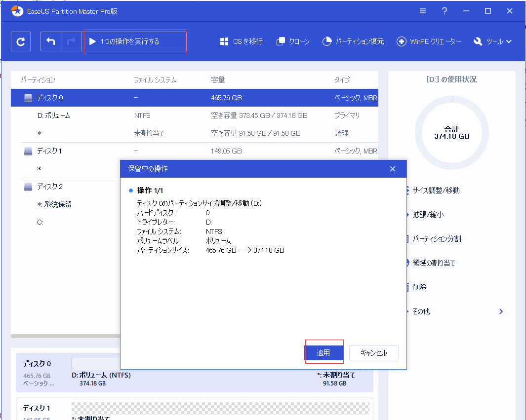
Task: Choose パーティション分割 from the side panel
Action: coord(437,239)
